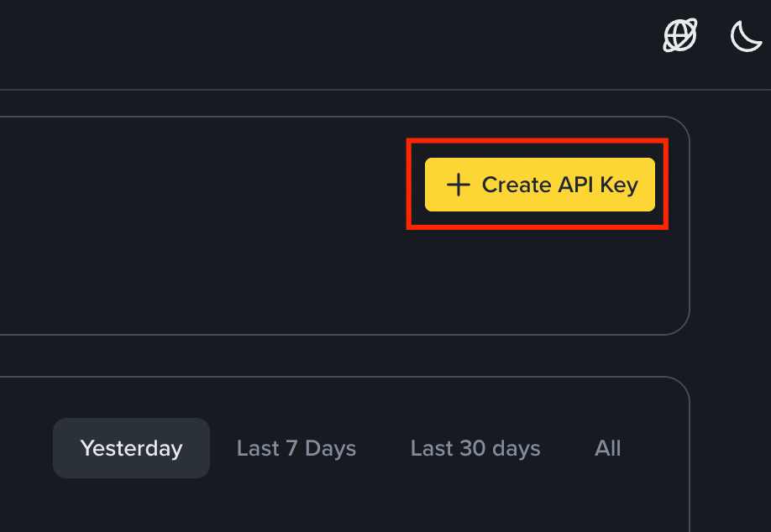Select the Yesterday time range tab
Viewport: 771px width, 532px height.
point(131,448)
